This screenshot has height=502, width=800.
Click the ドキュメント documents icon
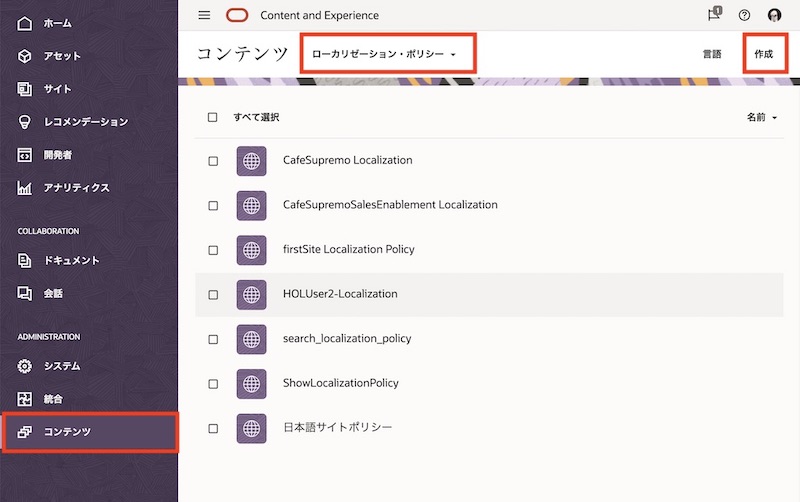[24, 260]
